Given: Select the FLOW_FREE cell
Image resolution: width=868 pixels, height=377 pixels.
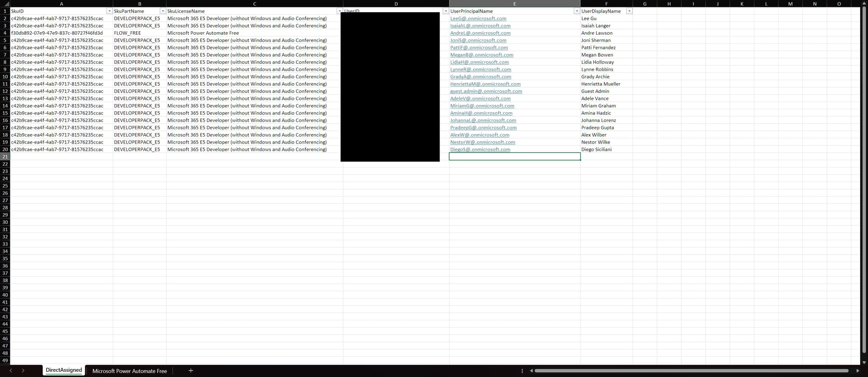Looking at the screenshot, I should pos(139,33).
